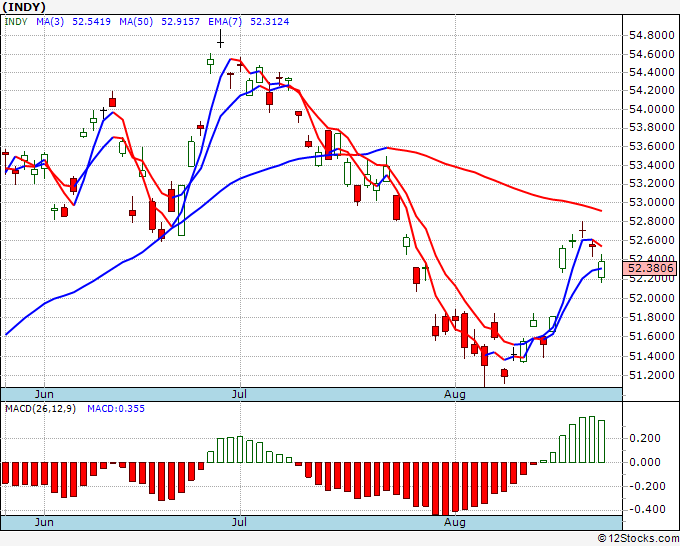Image resolution: width=680 pixels, height=546 pixels.
Task: Click the MACD:0.355 value readout
Action: (x=116, y=409)
